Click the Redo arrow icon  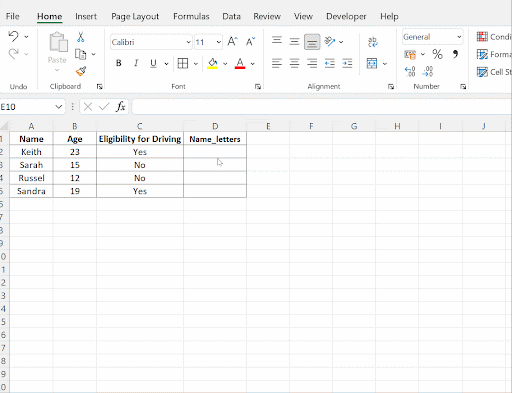pos(14,54)
